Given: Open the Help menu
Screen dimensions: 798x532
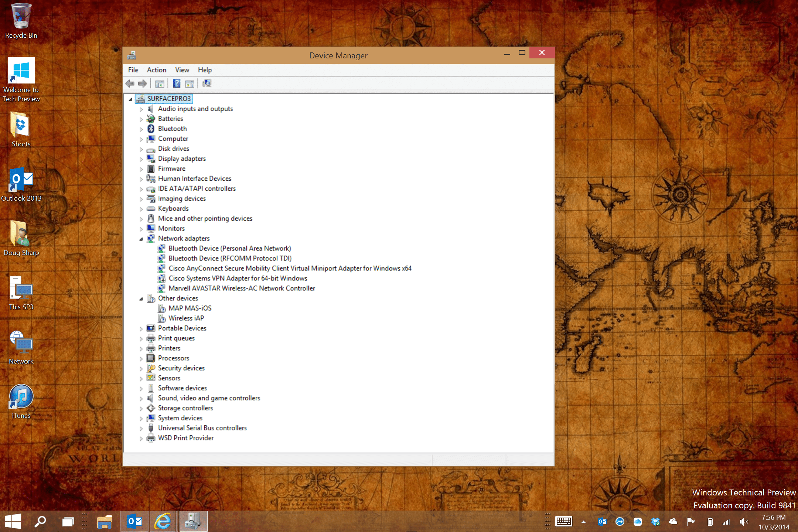Looking at the screenshot, I should click(205, 70).
